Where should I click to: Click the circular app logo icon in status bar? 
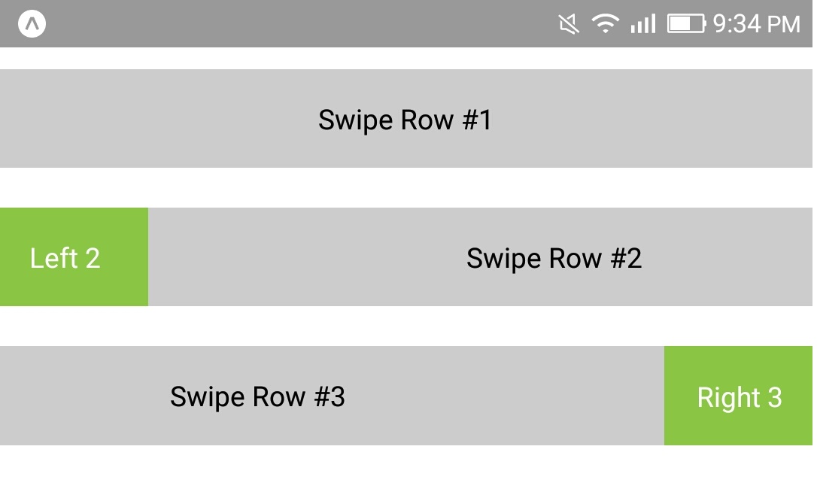[32, 23]
